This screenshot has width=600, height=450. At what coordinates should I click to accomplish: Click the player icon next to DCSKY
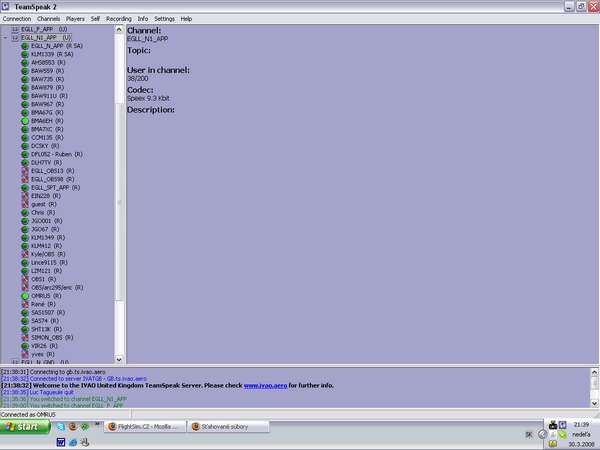point(25,146)
